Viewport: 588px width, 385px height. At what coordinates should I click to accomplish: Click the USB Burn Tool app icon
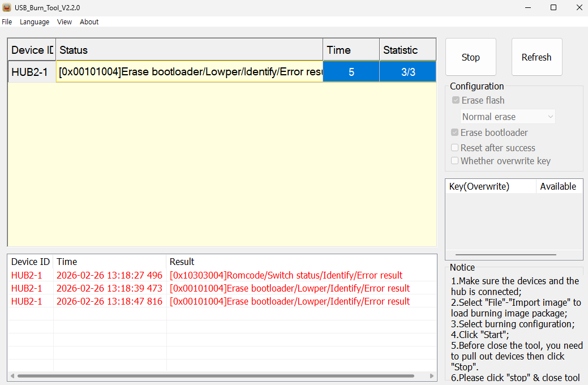pos(7,7)
